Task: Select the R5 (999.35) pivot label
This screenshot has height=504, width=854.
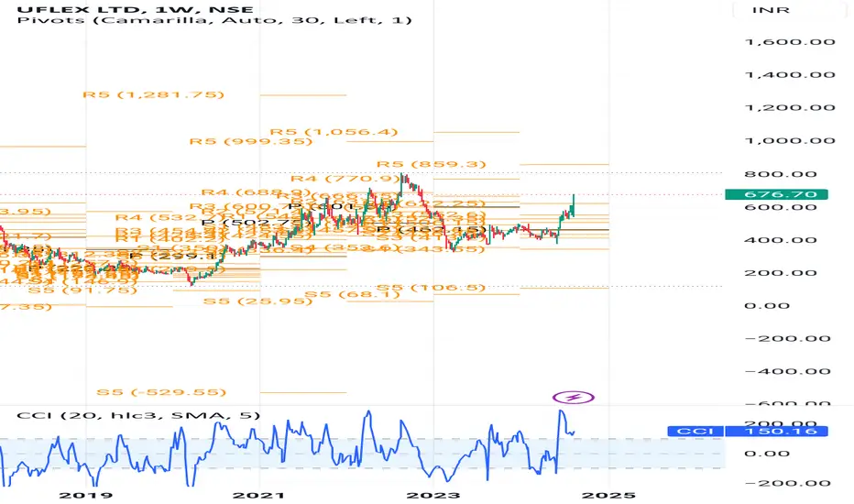Action: pyautogui.click(x=251, y=142)
